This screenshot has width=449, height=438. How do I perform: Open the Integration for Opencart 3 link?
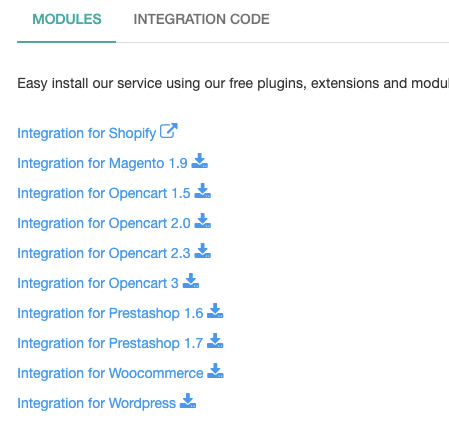coord(98,283)
